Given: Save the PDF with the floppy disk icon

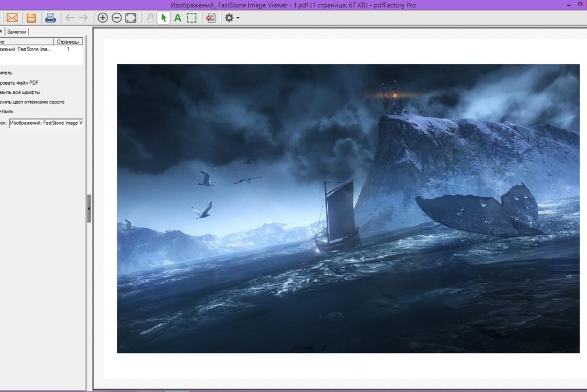Looking at the screenshot, I should [x=31, y=17].
